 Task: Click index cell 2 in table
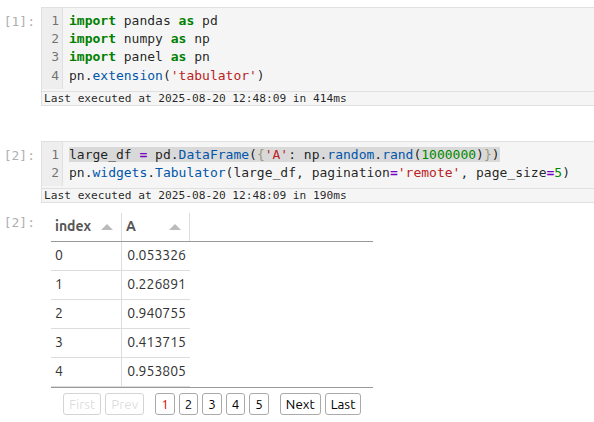pos(86,314)
